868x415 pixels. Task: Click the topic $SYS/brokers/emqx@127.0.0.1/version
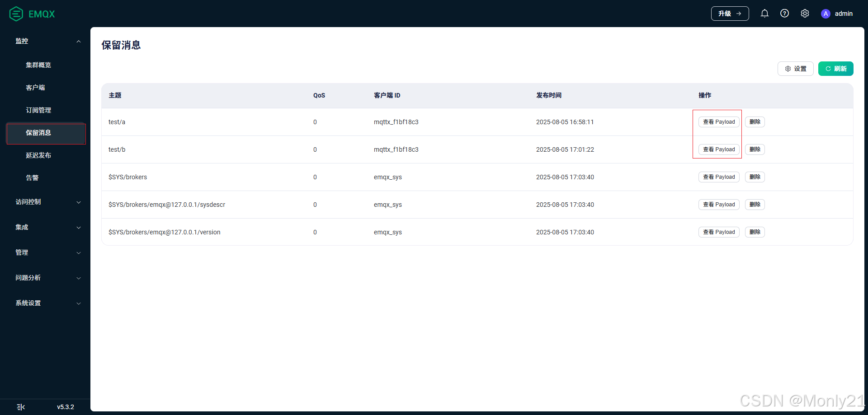click(165, 232)
